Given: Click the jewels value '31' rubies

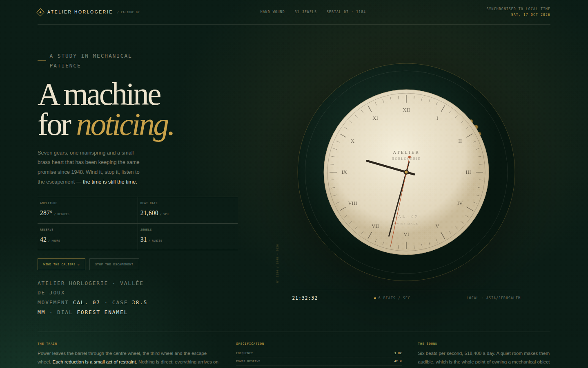Looking at the screenshot, I should click(x=143, y=240).
